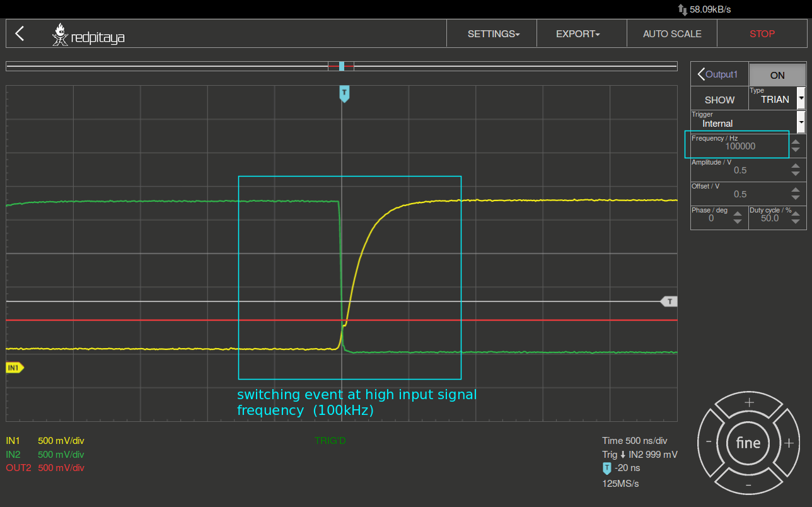The image size is (812, 507).
Task: Open the SETTINGS menu
Action: pos(492,33)
